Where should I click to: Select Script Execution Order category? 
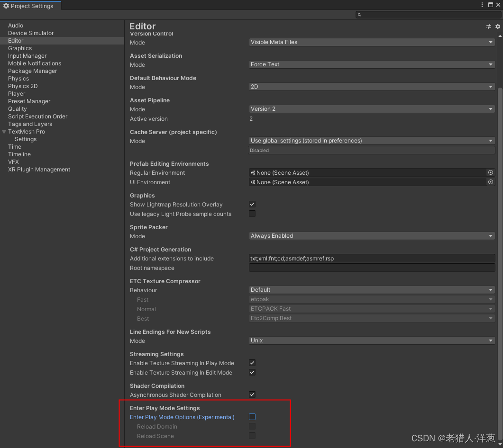pos(38,116)
